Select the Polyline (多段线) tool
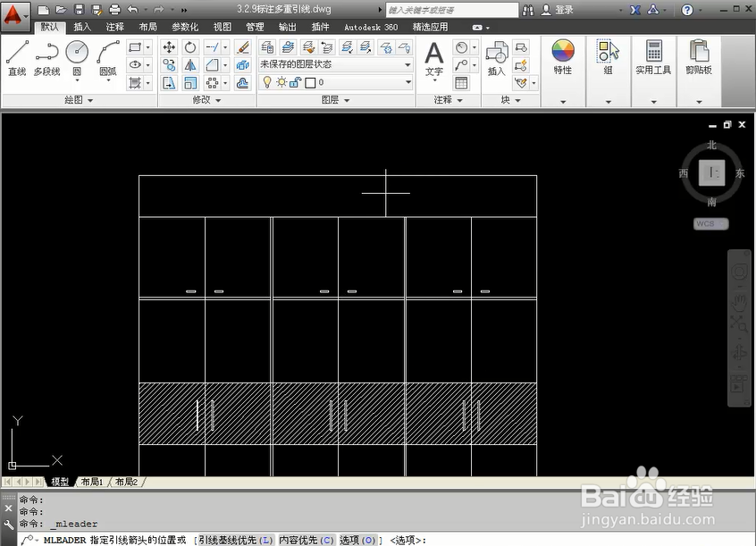 46,58
